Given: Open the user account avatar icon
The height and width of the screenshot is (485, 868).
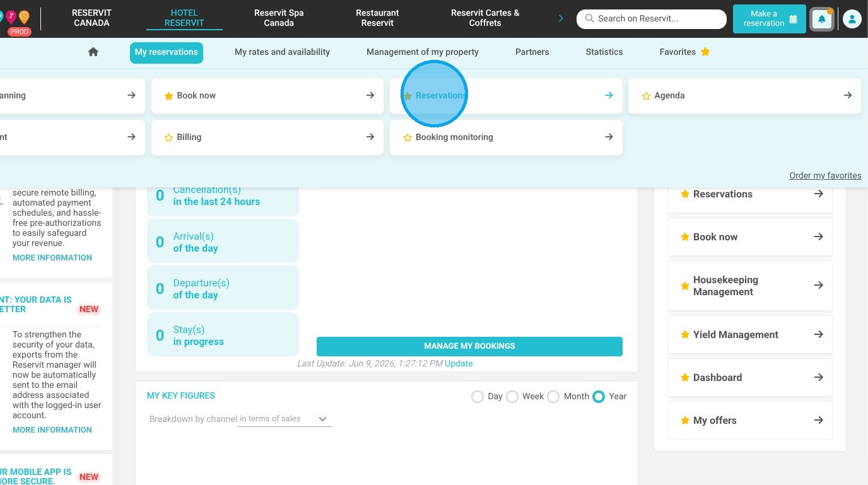Looking at the screenshot, I should (852, 19).
